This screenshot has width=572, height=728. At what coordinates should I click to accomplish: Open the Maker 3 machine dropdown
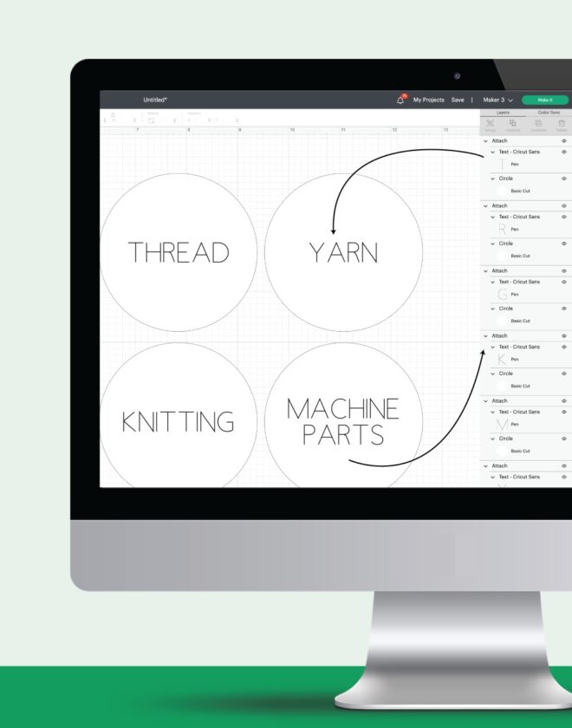click(x=498, y=101)
